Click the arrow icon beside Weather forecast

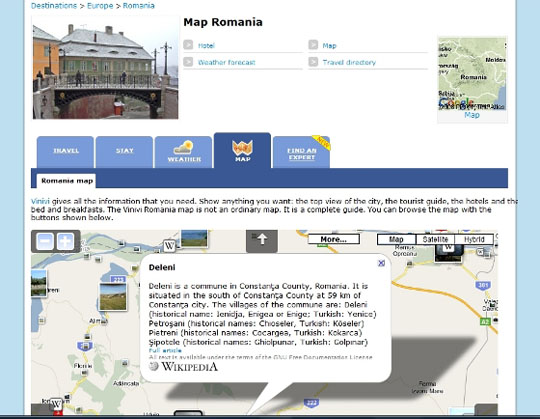(188, 62)
